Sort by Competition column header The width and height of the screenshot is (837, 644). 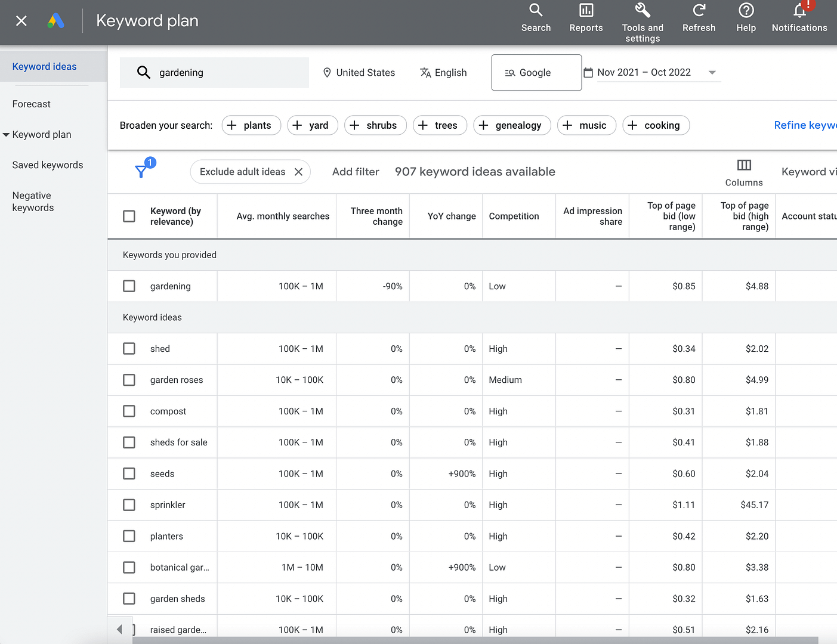pyautogui.click(x=514, y=216)
